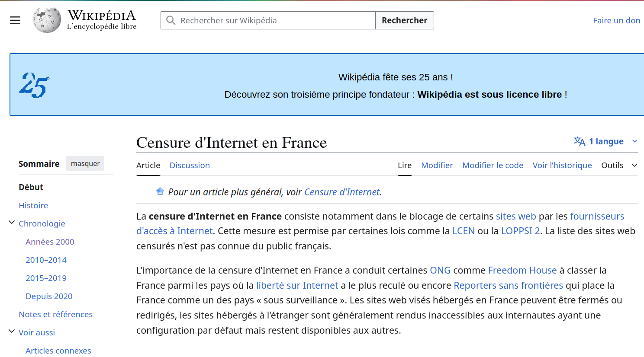644x357 pixels.
Task: Expand the 1 langue dropdown chevron
Action: [x=634, y=141]
